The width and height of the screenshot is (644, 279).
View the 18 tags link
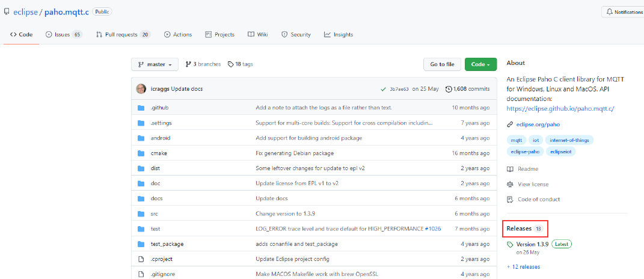[x=241, y=64]
